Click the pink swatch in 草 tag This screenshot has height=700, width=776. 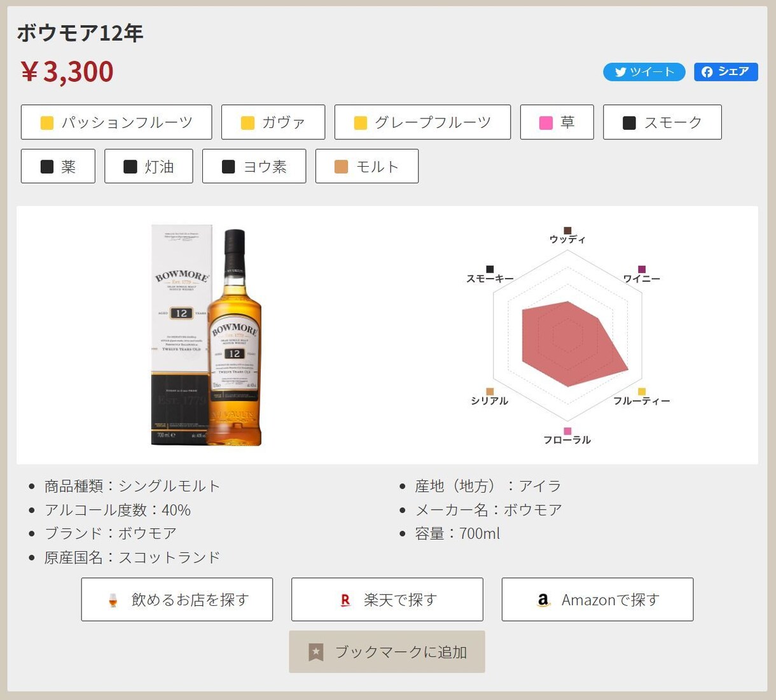(546, 123)
